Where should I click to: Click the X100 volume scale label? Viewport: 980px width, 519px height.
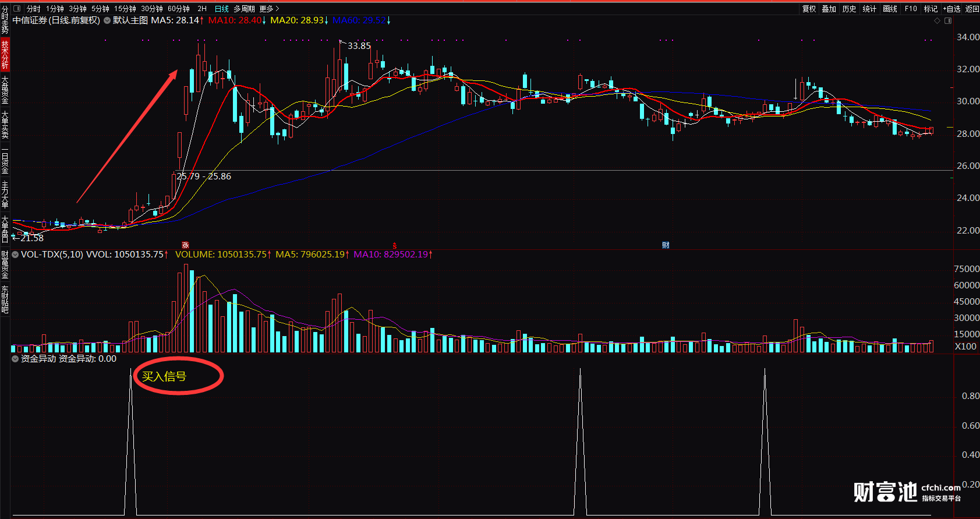click(965, 347)
